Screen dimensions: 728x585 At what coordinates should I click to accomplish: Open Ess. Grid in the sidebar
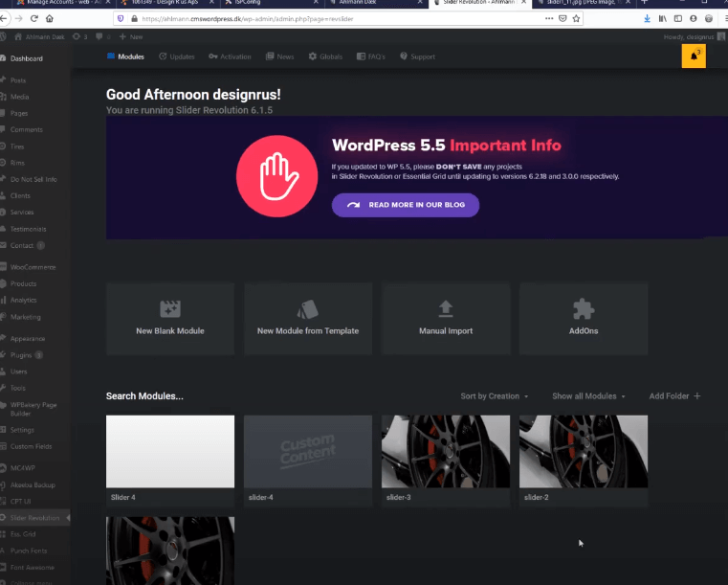pos(23,534)
